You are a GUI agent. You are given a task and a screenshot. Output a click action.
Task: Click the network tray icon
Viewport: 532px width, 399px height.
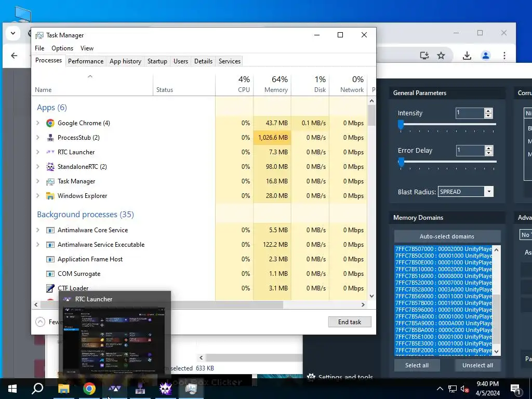[453, 389]
